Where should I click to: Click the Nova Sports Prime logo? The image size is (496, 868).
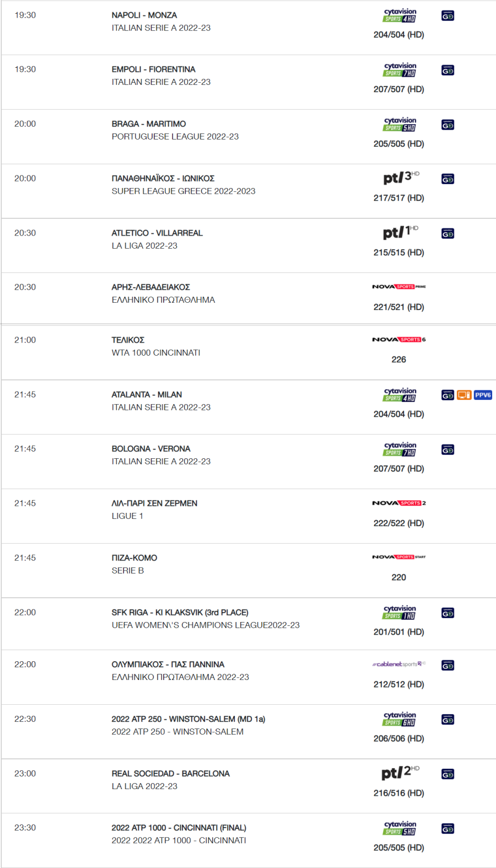399,287
